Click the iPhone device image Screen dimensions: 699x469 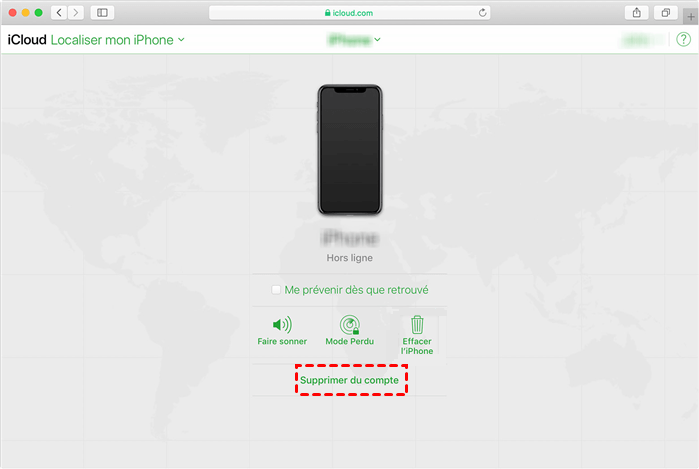350,150
